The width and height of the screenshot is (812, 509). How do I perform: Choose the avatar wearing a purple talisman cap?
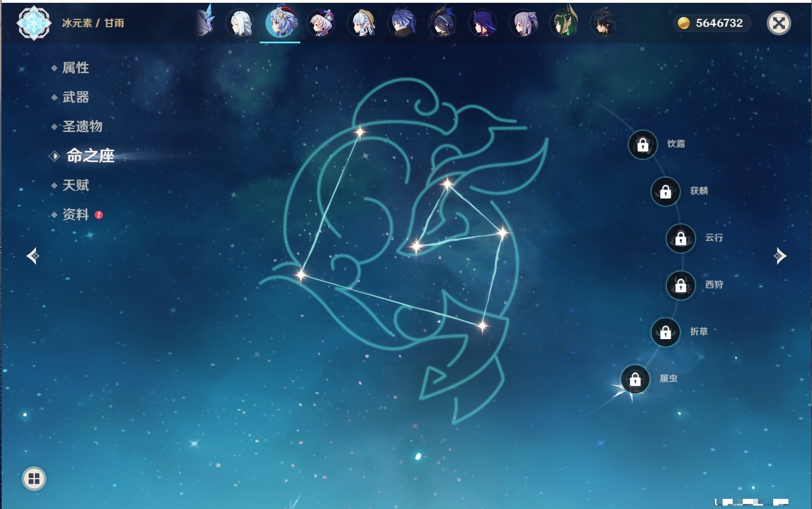pos(322,23)
